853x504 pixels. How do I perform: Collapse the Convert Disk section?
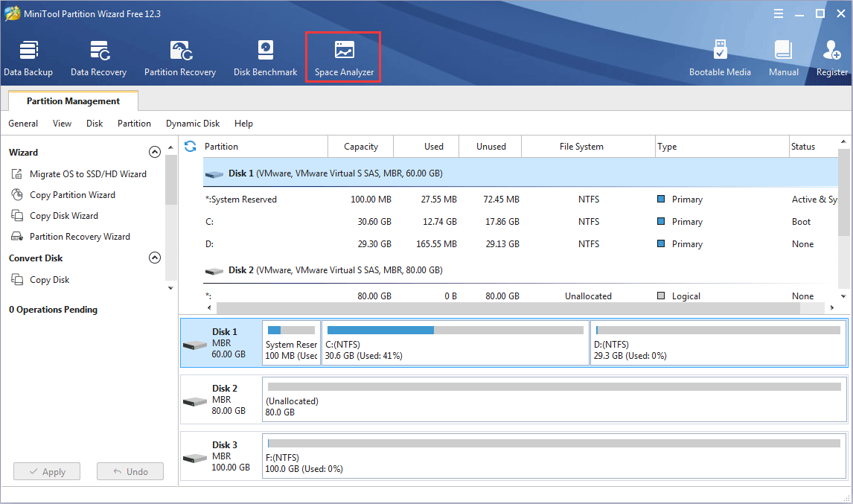(x=155, y=258)
